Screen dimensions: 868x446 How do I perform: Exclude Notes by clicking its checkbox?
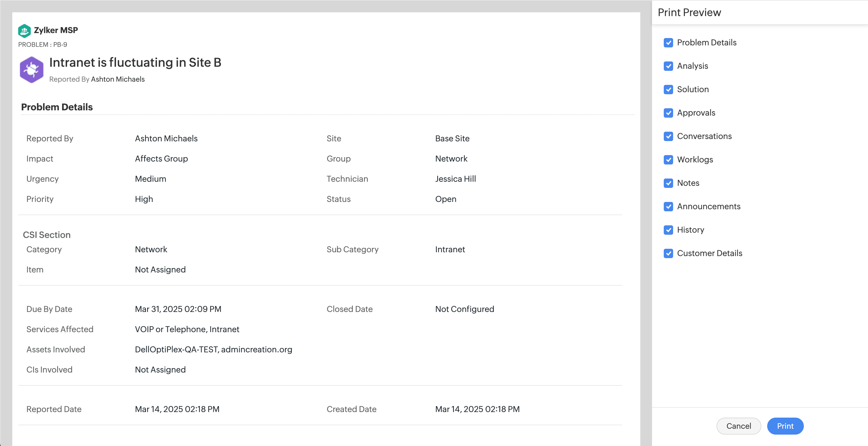(668, 183)
